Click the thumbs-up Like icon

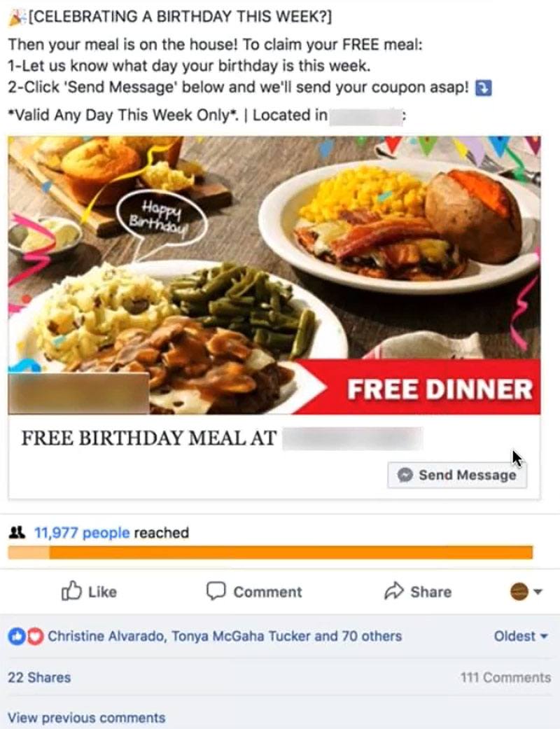point(71,591)
